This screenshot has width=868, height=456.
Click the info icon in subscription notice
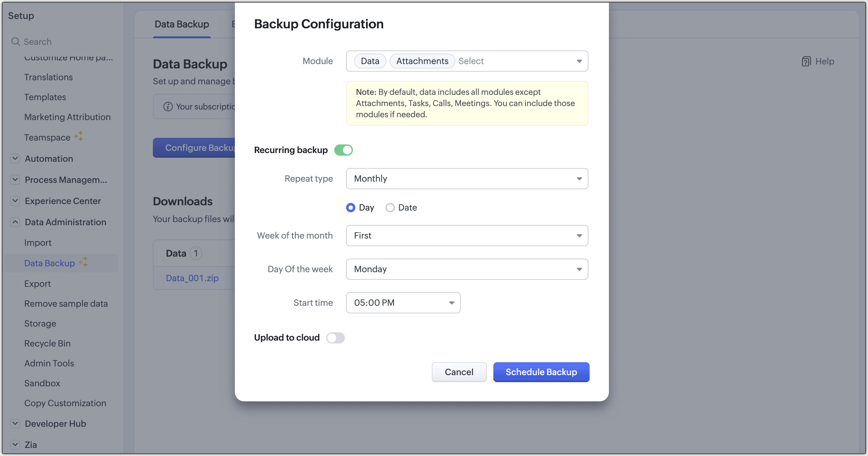pos(168,107)
